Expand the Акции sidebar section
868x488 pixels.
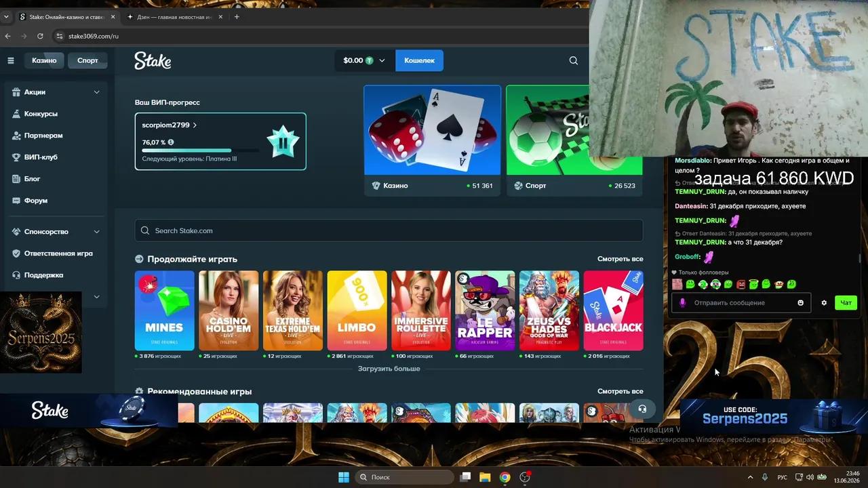pyautogui.click(x=96, y=92)
